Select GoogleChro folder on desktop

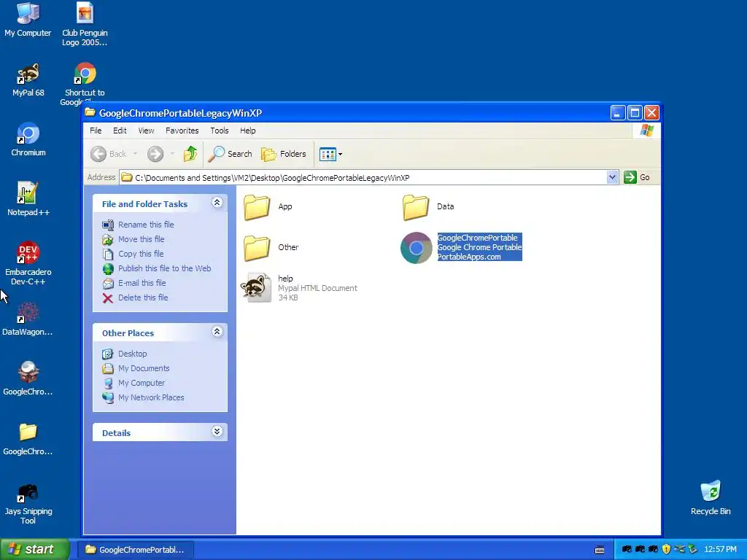point(28,432)
